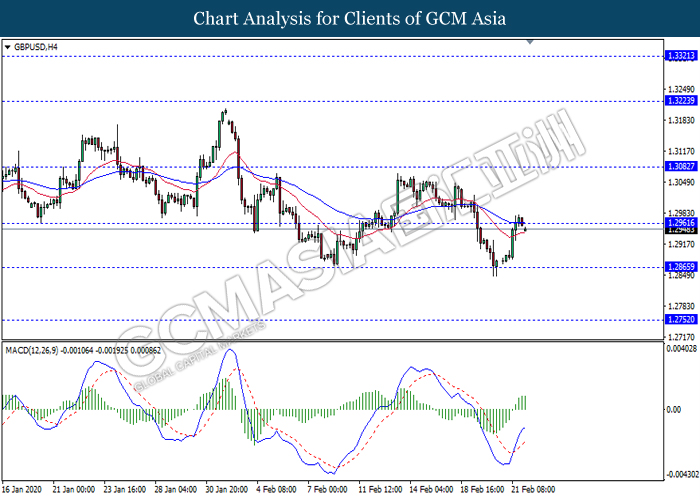The height and width of the screenshot is (500, 700).
Task: Click the 1.31170 price scale value
Action: (681, 151)
